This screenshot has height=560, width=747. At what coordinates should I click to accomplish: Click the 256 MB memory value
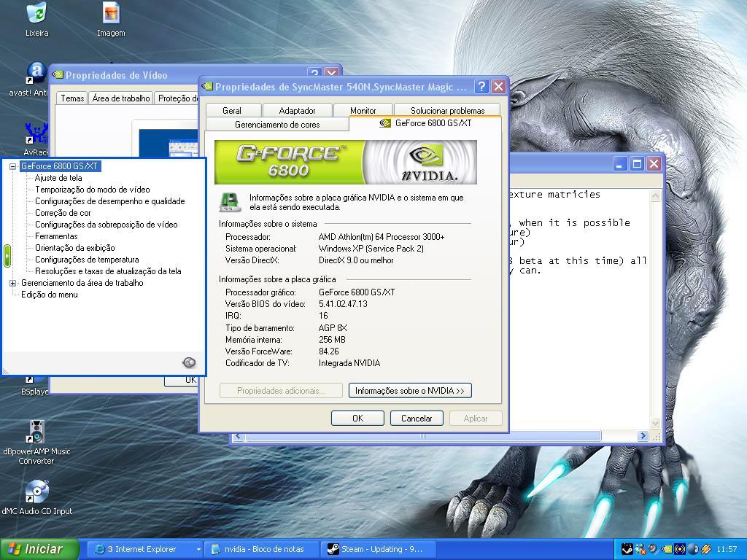click(332, 340)
